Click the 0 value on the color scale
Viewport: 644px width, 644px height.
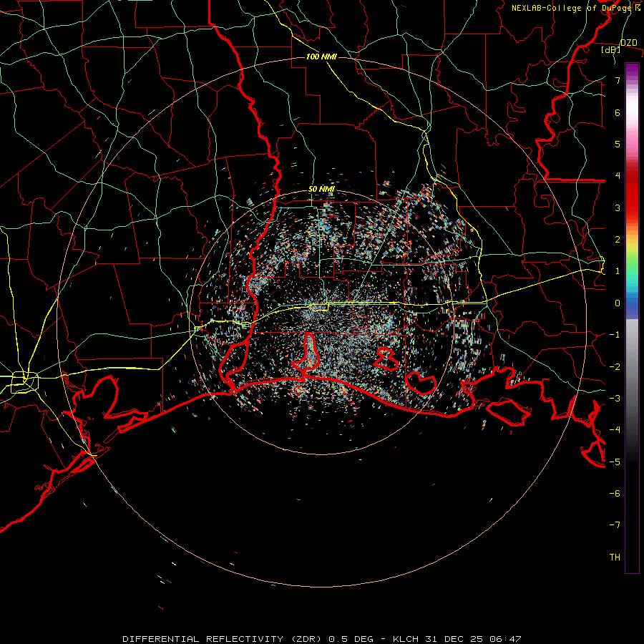pos(618,303)
